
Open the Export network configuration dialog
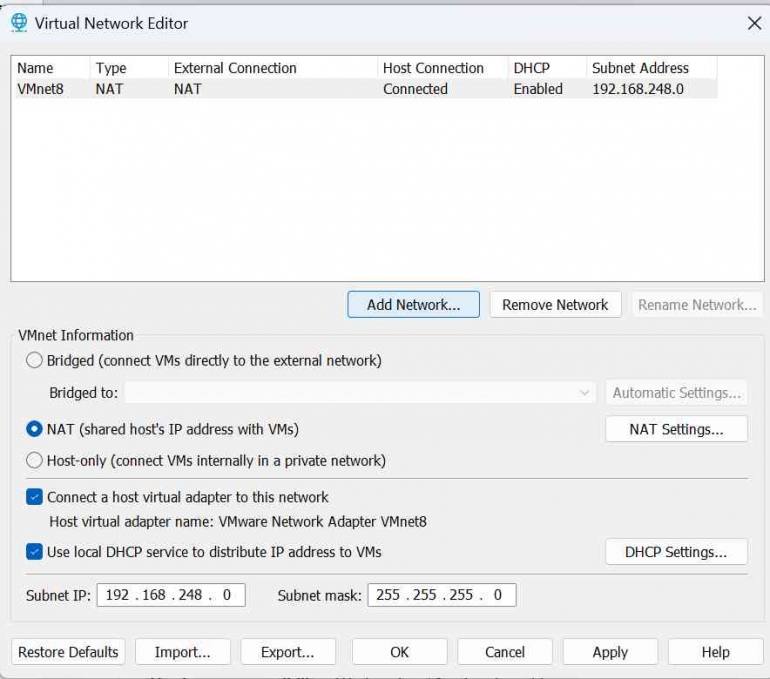click(287, 652)
